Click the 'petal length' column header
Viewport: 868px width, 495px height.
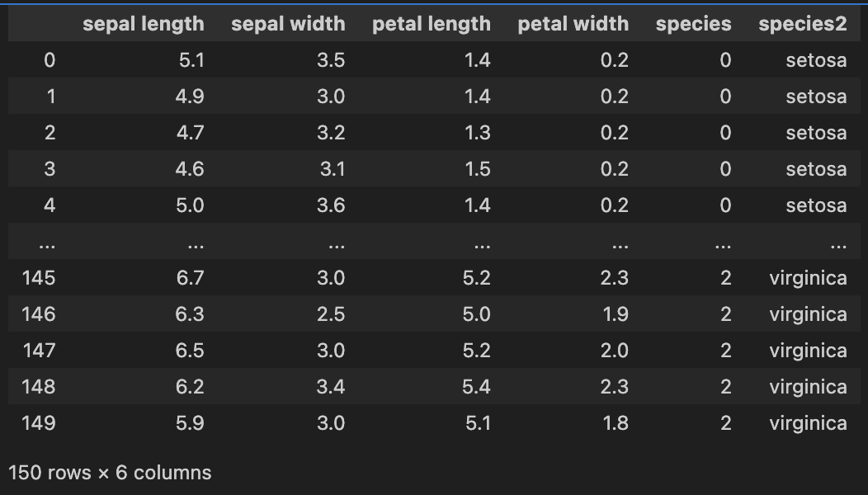click(x=431, y=24)
